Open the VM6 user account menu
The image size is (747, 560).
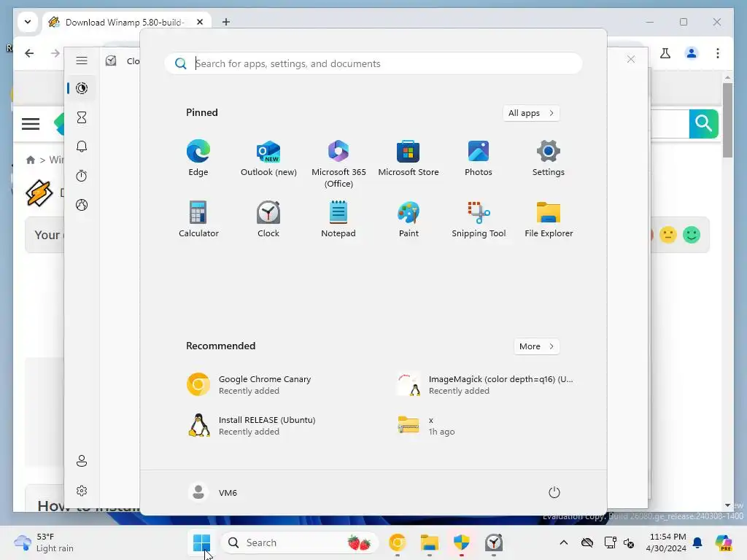(213, 492)
